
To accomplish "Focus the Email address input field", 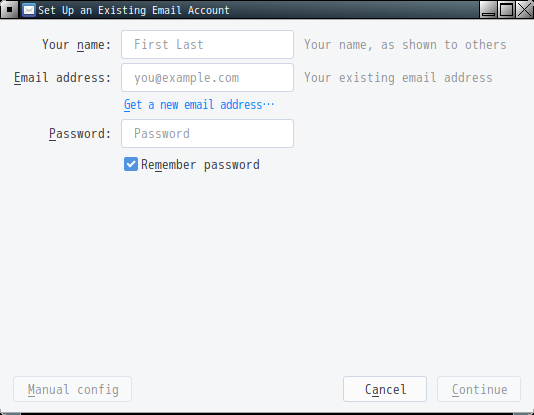I will (x=207, y=78).
